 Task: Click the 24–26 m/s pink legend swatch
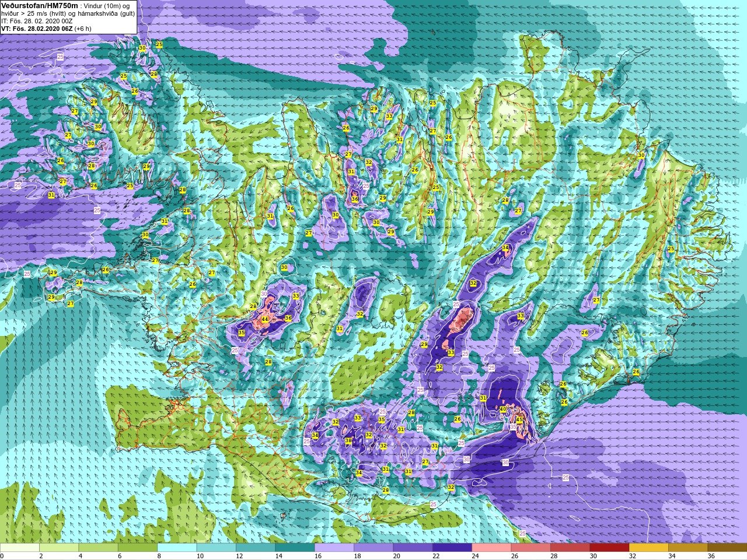[491, 548]
